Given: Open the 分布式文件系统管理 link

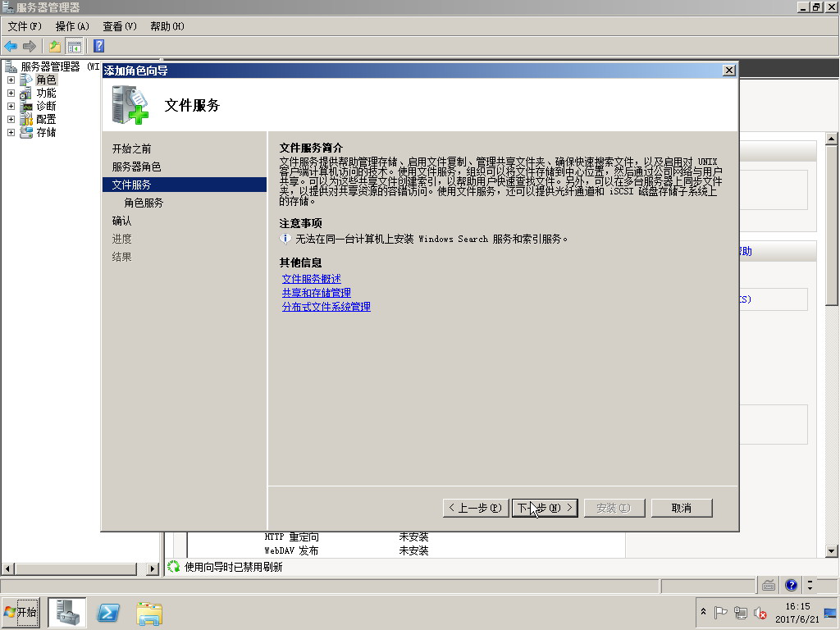Looking at the screenshot, I should click(x=326, y=307).
